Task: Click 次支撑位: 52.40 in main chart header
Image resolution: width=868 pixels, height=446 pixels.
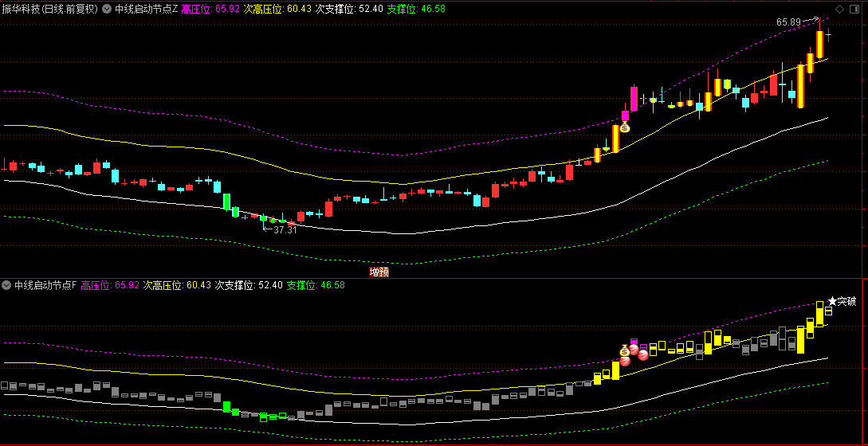Action: tap(349, 9)
